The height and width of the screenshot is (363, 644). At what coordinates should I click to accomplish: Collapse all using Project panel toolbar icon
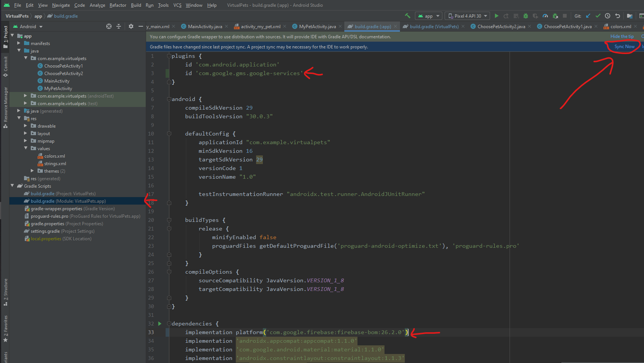pos(119,26)
